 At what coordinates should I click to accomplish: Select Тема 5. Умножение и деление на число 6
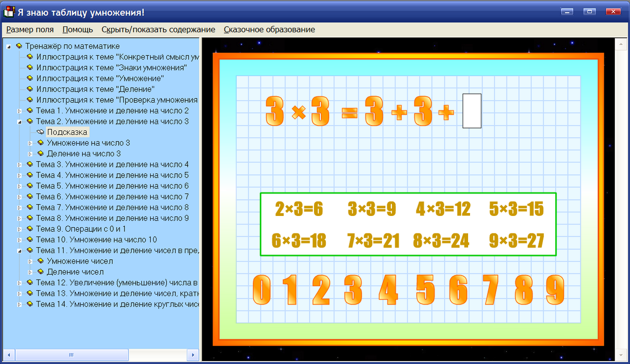(112, 186)
